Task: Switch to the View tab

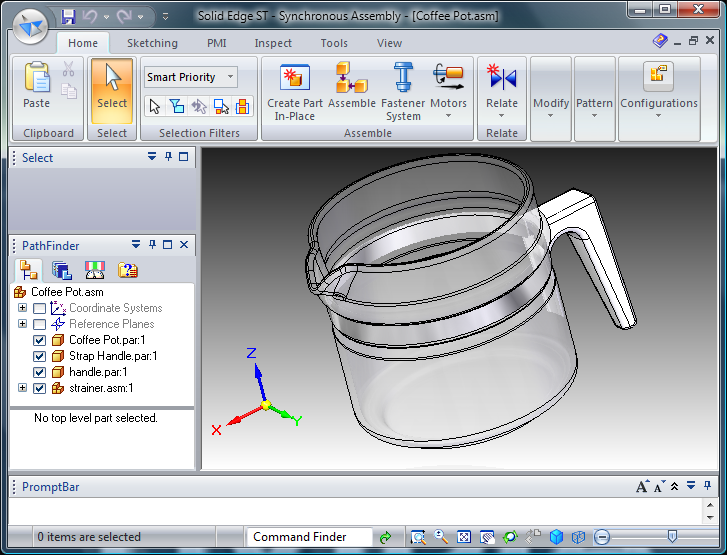Action: tap(389, 43)
